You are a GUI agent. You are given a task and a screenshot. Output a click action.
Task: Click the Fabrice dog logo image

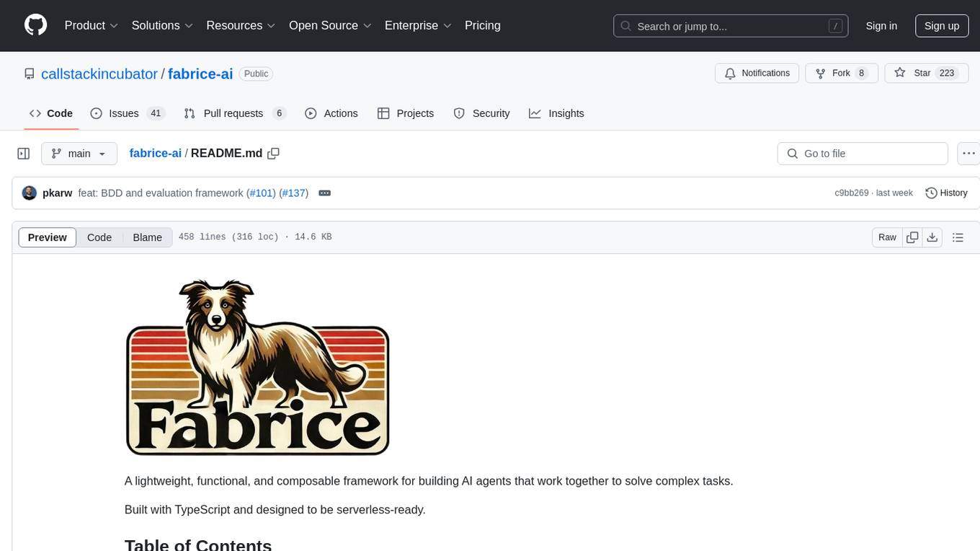coord(258,368)
